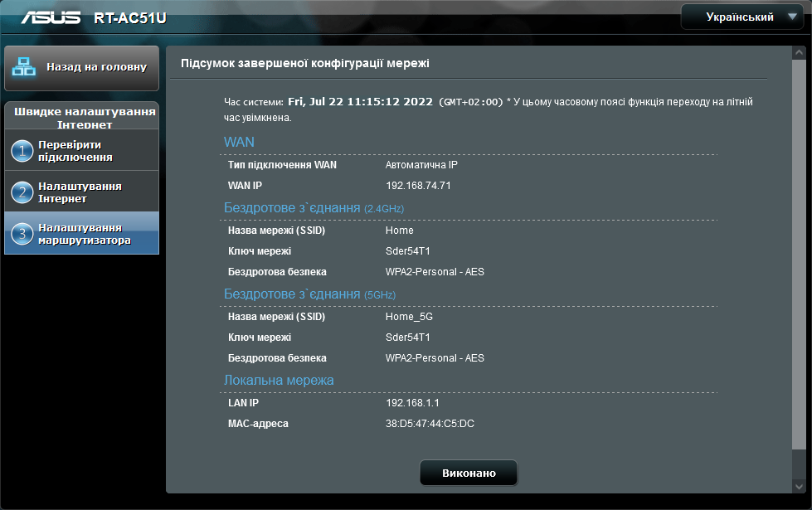Click SSID value Home
The image size is (812, 510).
click(399, 231)
